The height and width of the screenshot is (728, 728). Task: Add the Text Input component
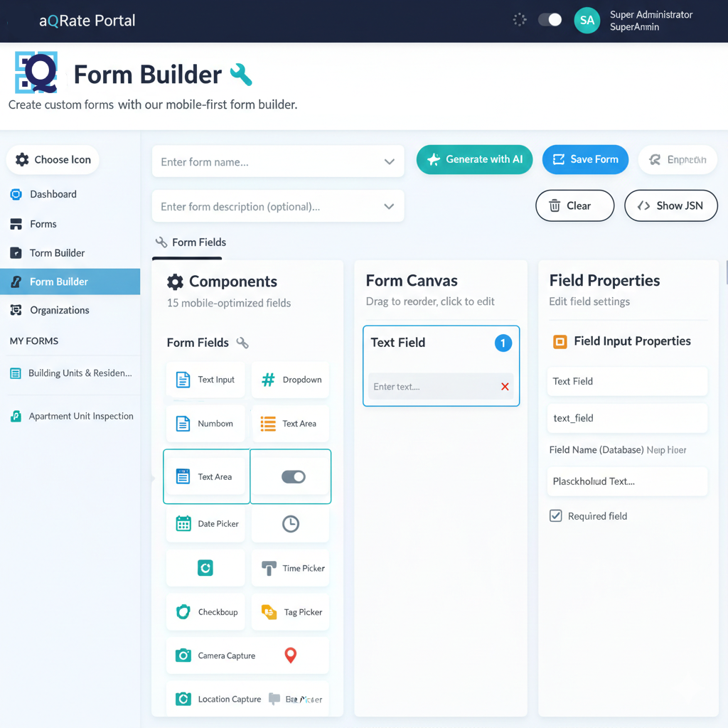pos(205,380)
